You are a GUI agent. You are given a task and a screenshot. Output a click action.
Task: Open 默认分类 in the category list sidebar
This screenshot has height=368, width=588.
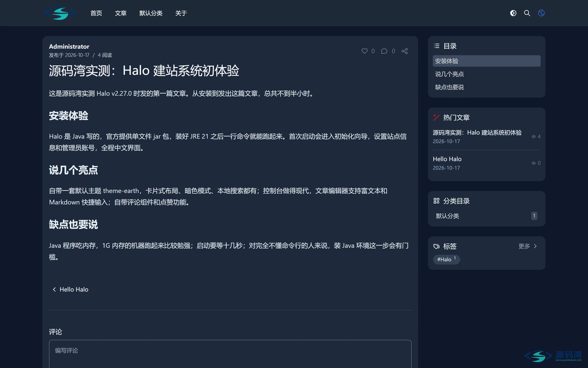[x=487, y=216]
